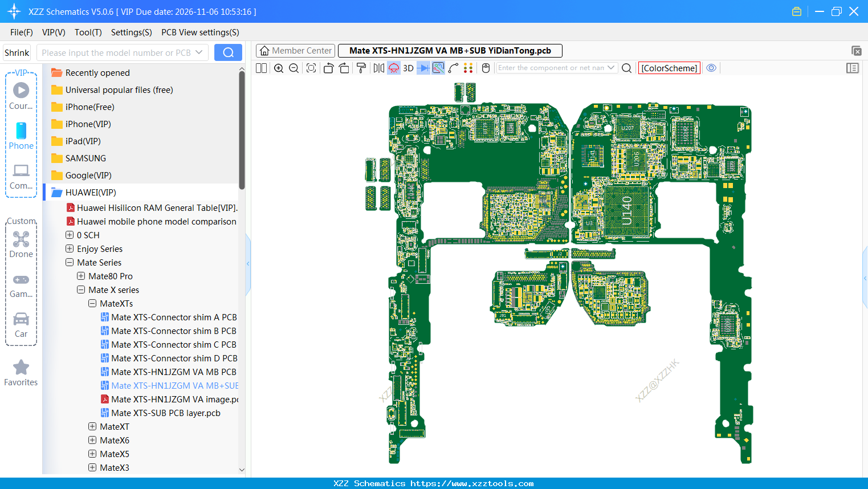
Task: Click the fit-to-screen view icon
Action: (x=311, y=68)
